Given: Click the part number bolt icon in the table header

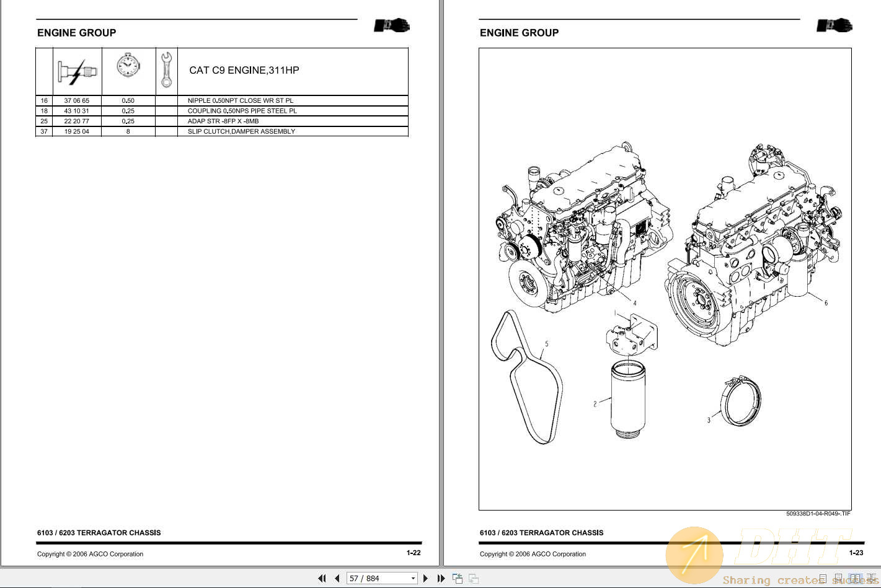Looking at the screenshot, I should pyautogui.click(x=77, y=72).
